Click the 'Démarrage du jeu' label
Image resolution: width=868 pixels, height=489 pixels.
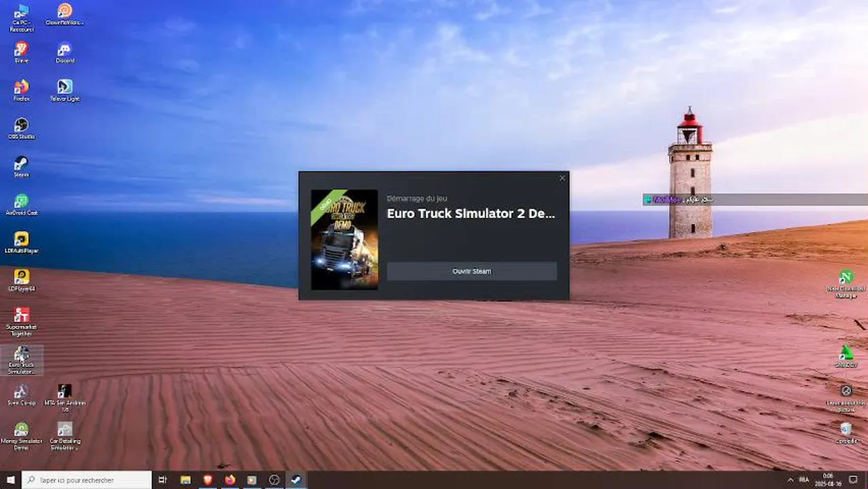[417, 198]
